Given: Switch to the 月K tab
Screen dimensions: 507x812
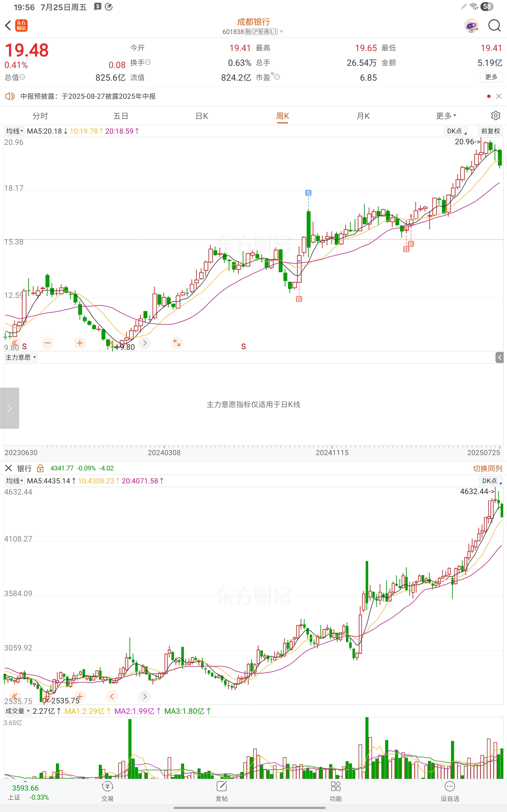Looking at the screenshot, I should coord(363,116).
